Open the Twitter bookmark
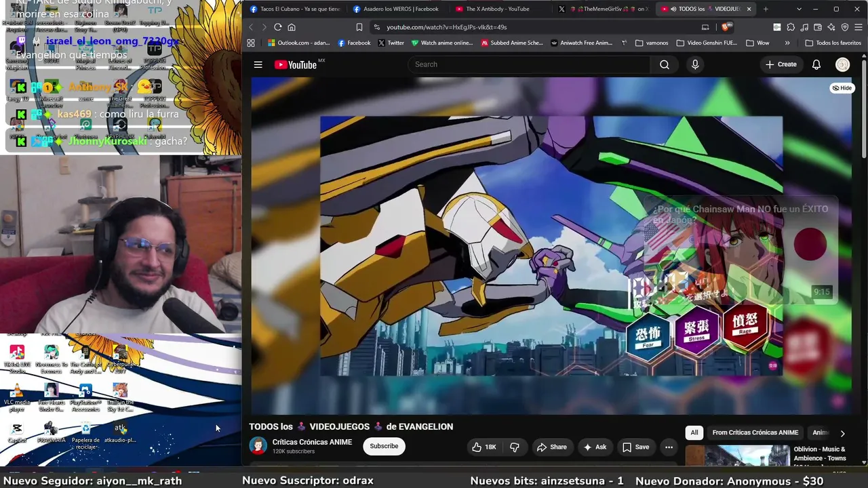Screen dimensions: 868x488 (391, 43)
